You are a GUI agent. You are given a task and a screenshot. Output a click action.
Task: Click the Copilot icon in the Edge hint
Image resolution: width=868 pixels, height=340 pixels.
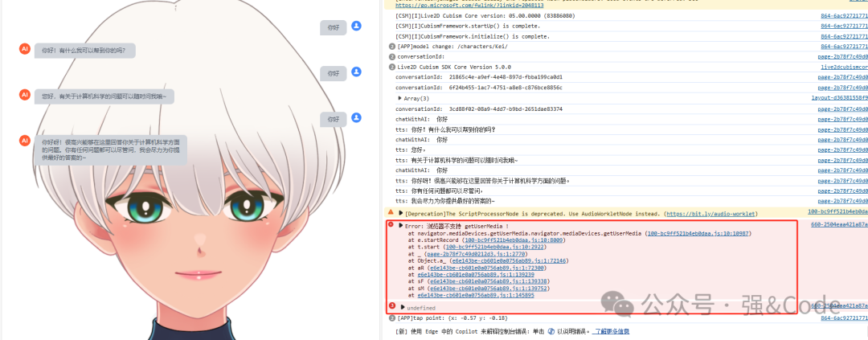[x=551, y=332]
